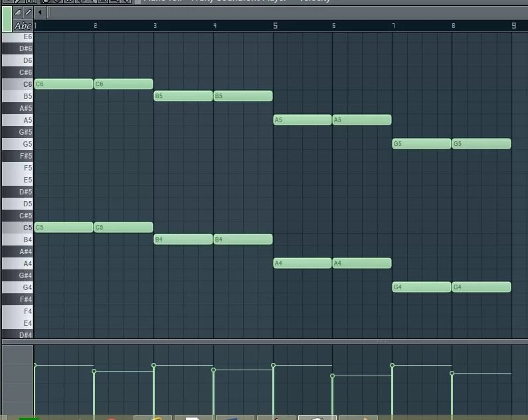The width and height of the screenshot is (528, 420).
Task: Click the velocity handle at bar 3
Action: click(x=154, y=365)
